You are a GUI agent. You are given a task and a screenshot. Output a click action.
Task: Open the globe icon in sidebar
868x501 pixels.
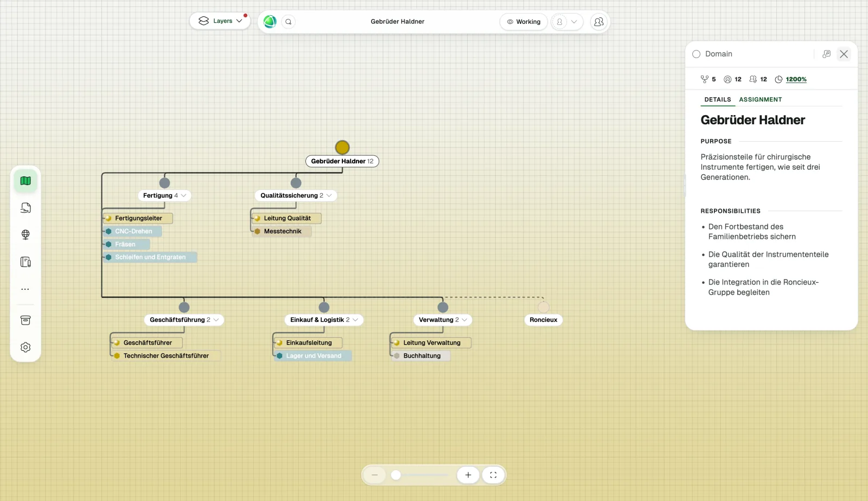click(x=25, y=234)
